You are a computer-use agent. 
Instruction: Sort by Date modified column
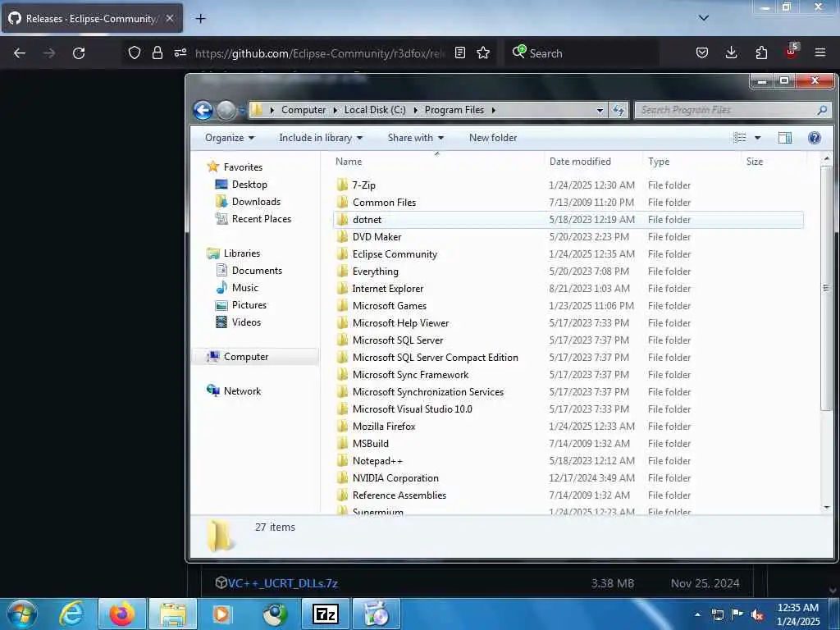tap(580, 162)
